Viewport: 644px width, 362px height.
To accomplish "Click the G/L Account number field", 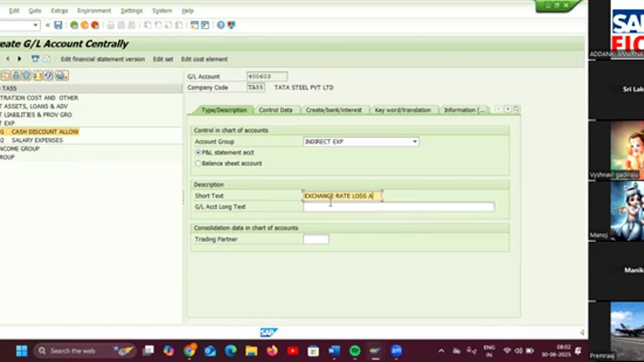I will point(267,76).
